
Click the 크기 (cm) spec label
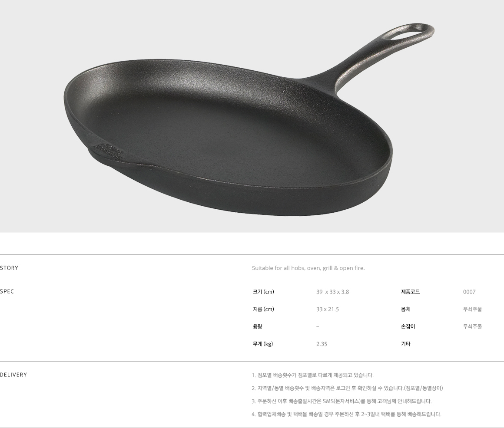point(263,292)
